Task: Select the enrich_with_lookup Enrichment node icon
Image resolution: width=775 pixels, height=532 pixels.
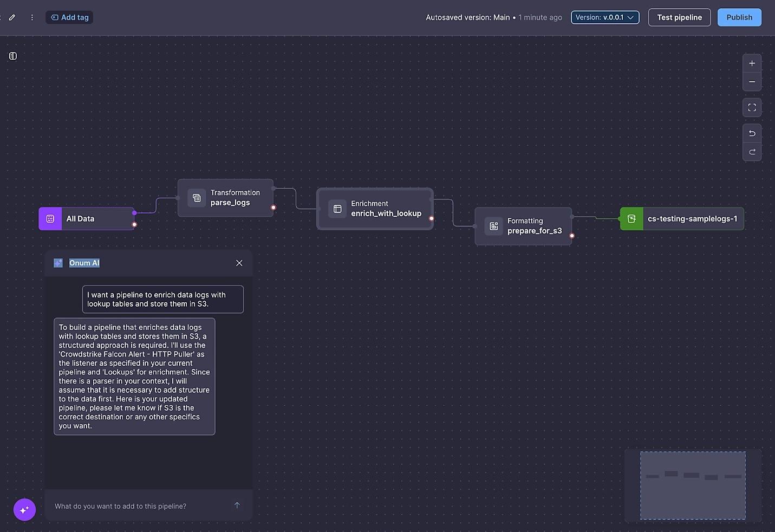Action: (x=337, y=209)
